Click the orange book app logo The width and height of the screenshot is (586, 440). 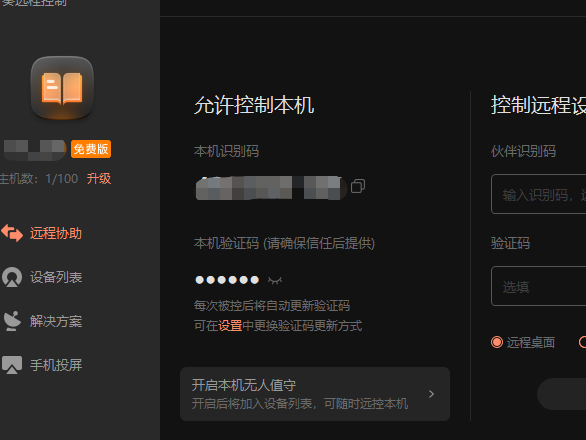pyautogui.click(x=62, y=88)
